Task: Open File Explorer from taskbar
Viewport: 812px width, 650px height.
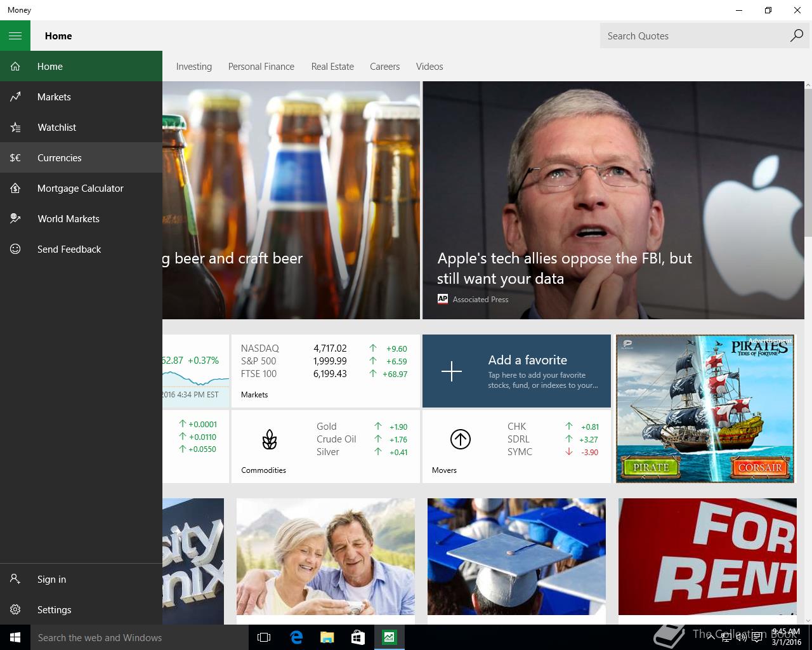Action: (327, 637)
